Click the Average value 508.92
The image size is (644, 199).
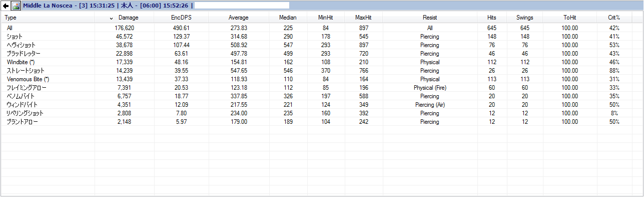[x=238, y=45]
